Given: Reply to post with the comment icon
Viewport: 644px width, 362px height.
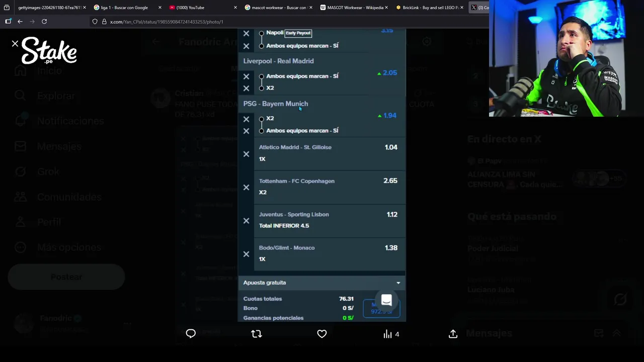Looking at the screenshot, I should [191, 334].
